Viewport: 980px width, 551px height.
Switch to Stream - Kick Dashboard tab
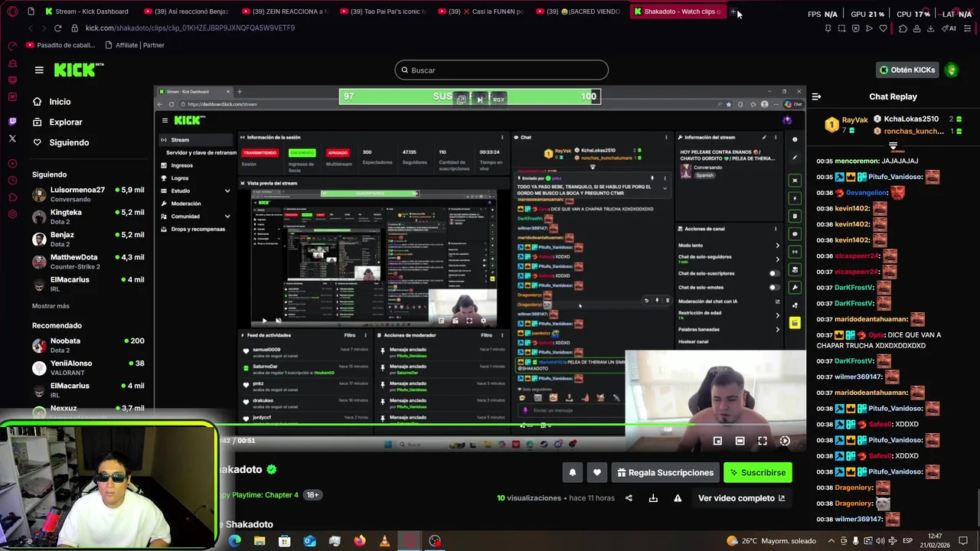[87, 11]
